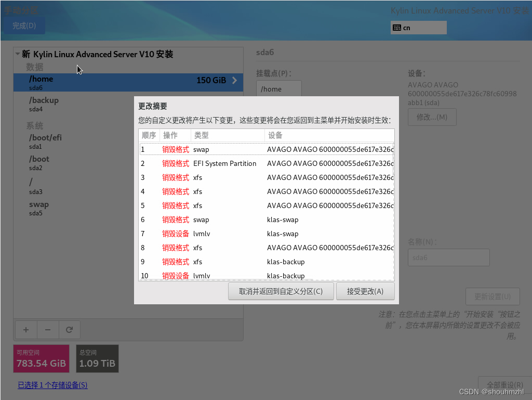
Task: Click the 全部重设(R) reset all button
Action: 505,385
